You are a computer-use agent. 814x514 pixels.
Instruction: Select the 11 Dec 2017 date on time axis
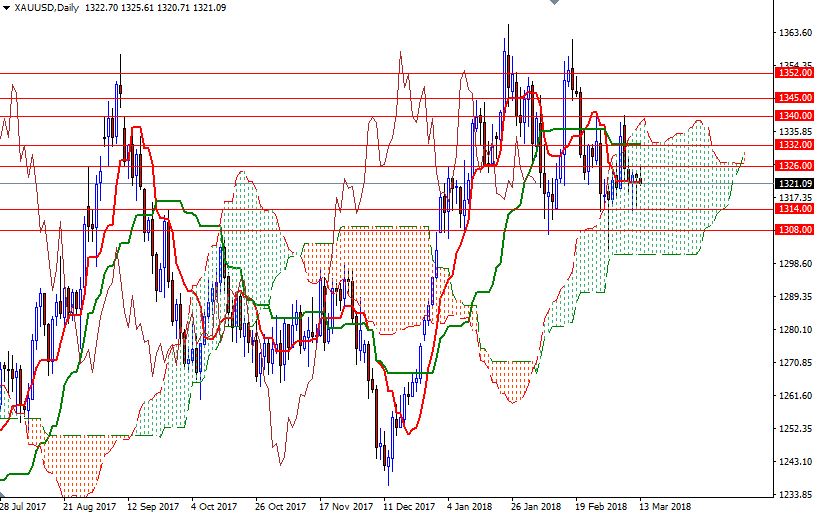tap(409, 506)
